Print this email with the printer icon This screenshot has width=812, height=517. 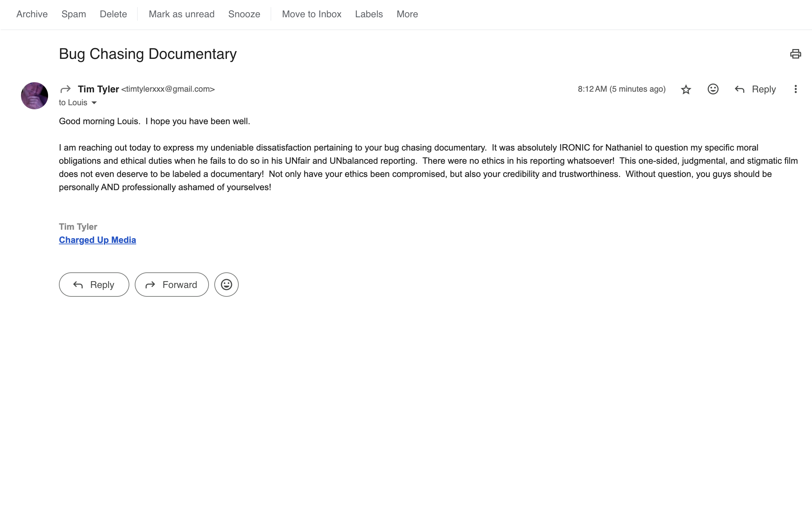point(795,54)
